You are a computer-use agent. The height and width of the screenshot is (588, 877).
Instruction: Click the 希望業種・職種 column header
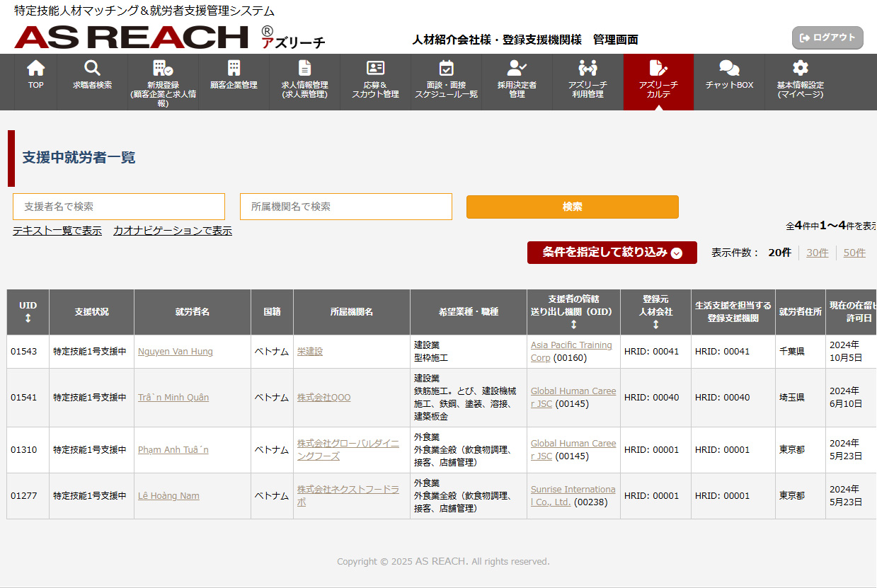pos(469,312)
